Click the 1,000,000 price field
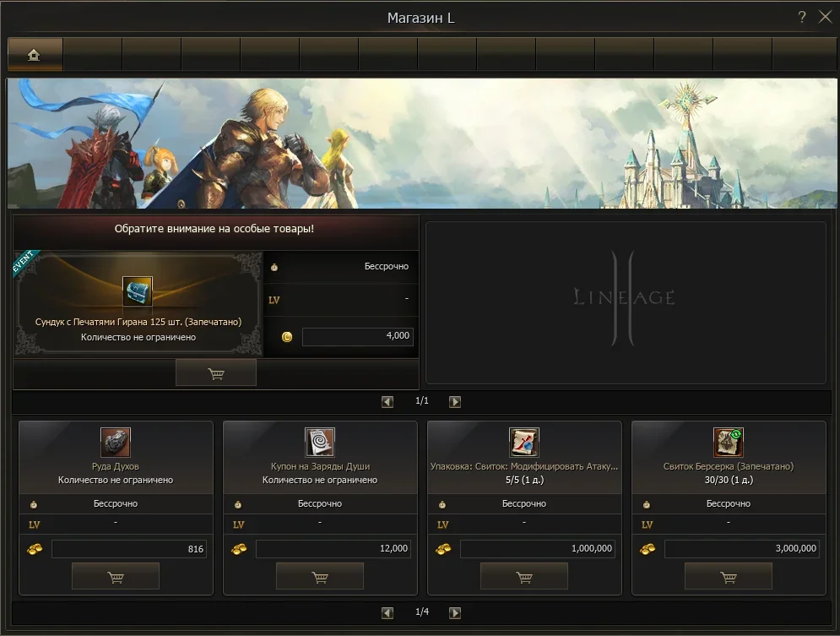 (537, 549)
